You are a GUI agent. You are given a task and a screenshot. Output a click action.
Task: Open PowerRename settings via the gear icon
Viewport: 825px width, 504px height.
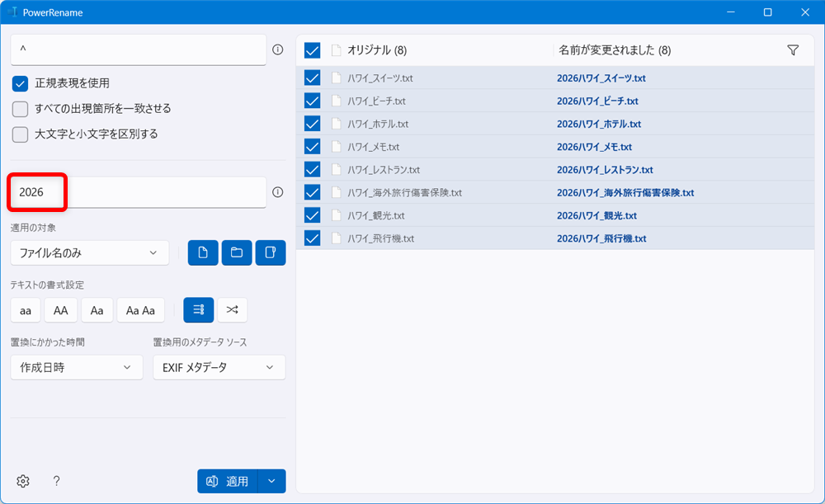click(22, 481)
